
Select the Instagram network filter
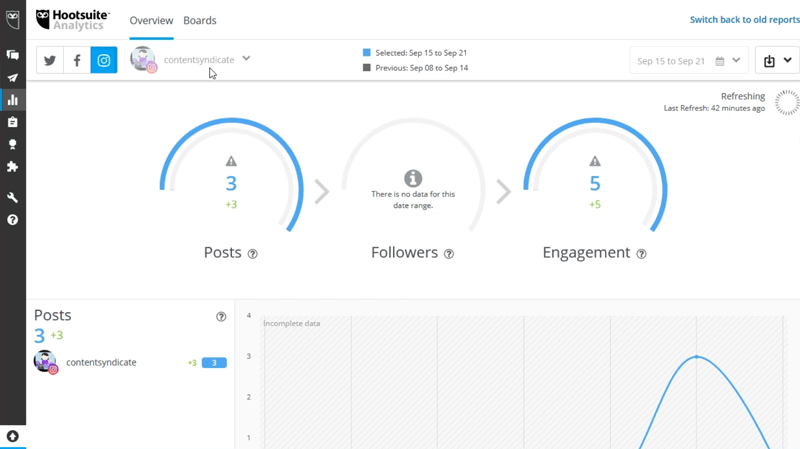point(104,60)
